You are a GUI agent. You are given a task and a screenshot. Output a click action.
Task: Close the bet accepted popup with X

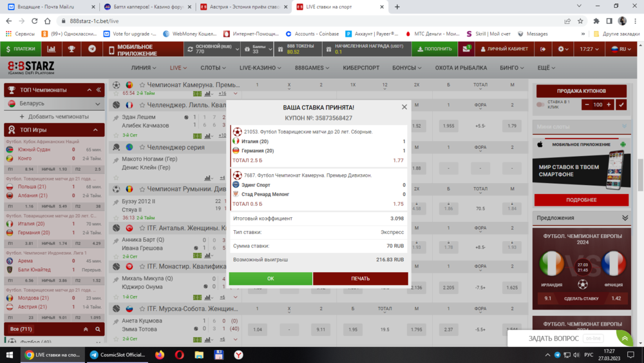click(x=404, y=107)
